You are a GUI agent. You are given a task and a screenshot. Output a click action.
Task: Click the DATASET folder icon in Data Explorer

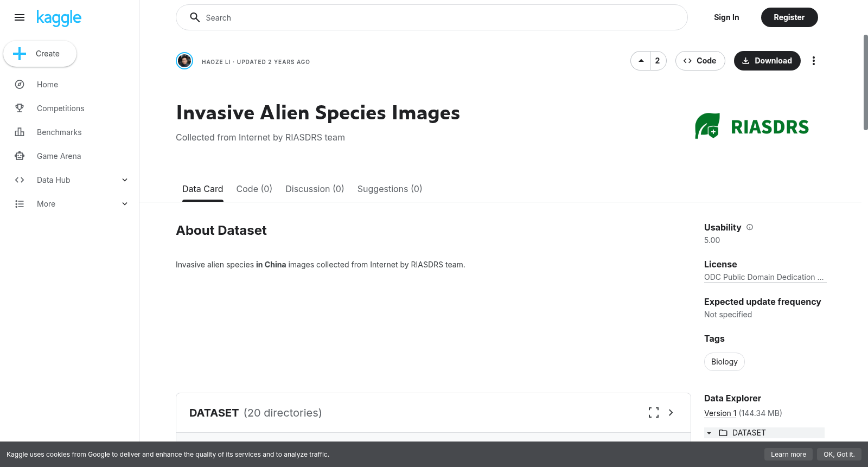723,433
